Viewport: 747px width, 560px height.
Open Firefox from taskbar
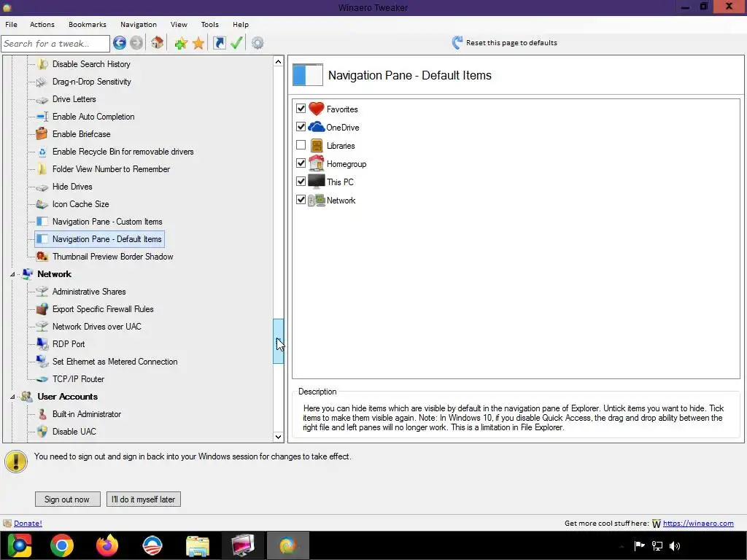pyautogui.click(x=107, y=545)
